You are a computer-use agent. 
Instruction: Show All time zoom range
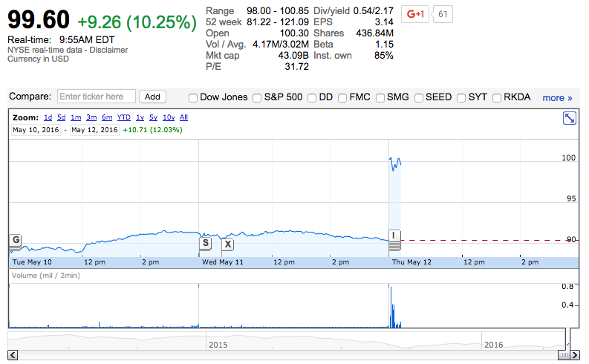pos(183,117)
